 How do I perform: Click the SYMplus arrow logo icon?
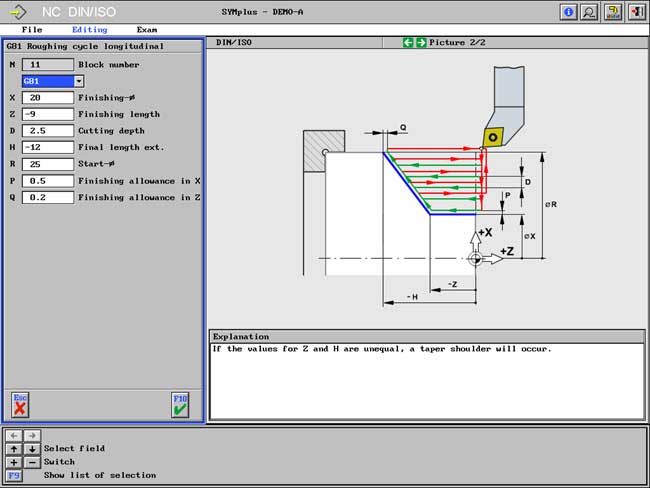pos(19,12)
